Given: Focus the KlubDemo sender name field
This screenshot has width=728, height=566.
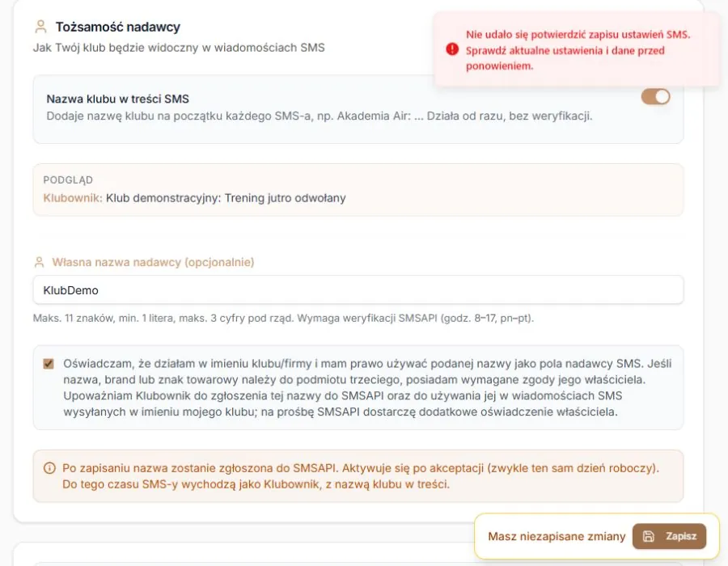Looking at the screenshot, I should pos(358,290).
